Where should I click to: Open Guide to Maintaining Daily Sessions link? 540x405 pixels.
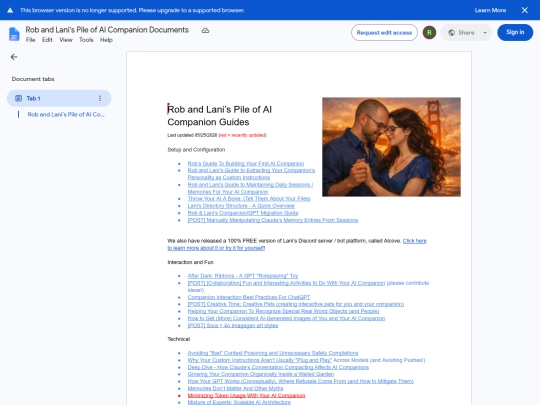[250, 188]
